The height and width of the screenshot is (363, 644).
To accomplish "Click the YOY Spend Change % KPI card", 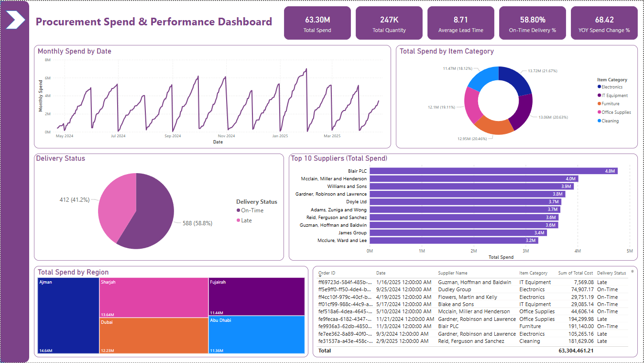I will point(604,22).
